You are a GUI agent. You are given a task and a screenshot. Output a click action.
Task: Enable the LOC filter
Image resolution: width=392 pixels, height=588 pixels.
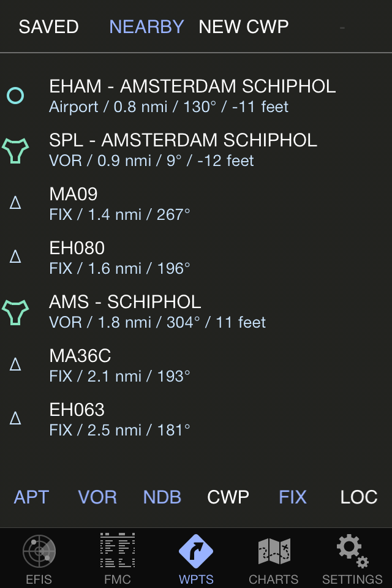(358, 497)
